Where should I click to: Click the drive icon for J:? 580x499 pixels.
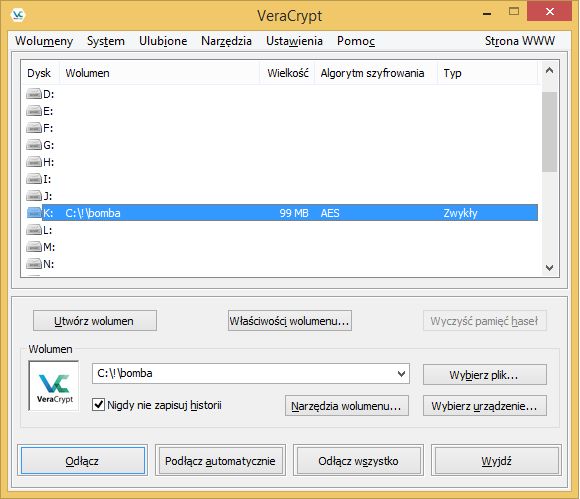[x=34, y=196]
